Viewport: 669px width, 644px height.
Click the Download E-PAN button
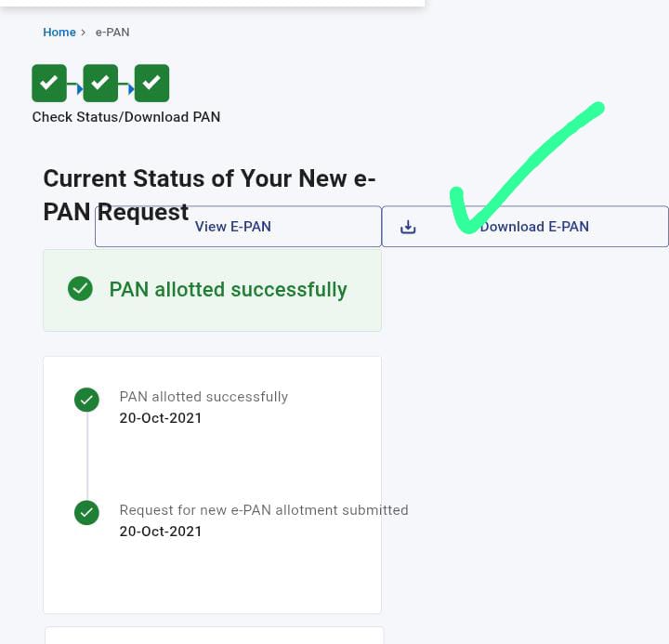point(525,227)
